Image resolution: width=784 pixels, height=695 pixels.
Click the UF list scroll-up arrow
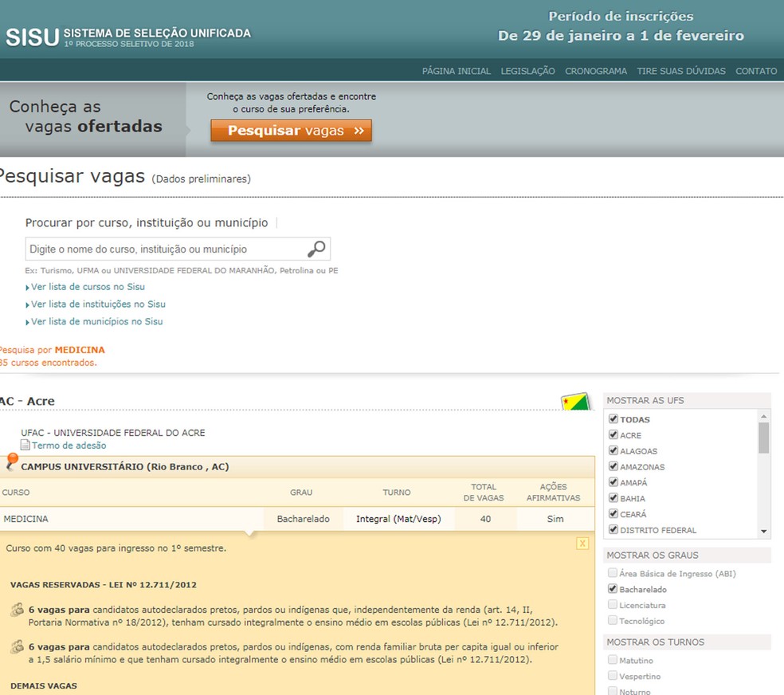763,414
